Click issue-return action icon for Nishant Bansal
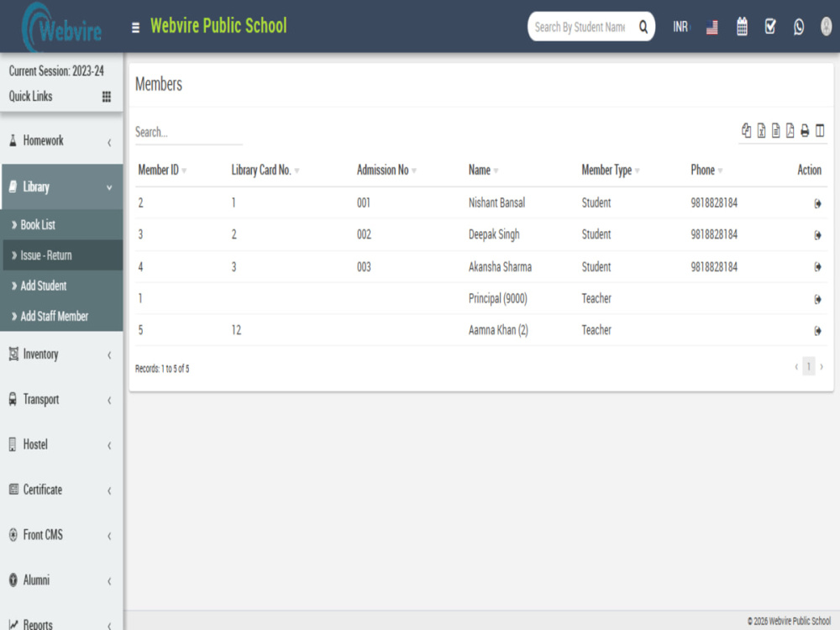The width and height of the screenshot is (840, 630). click(817, 203)
